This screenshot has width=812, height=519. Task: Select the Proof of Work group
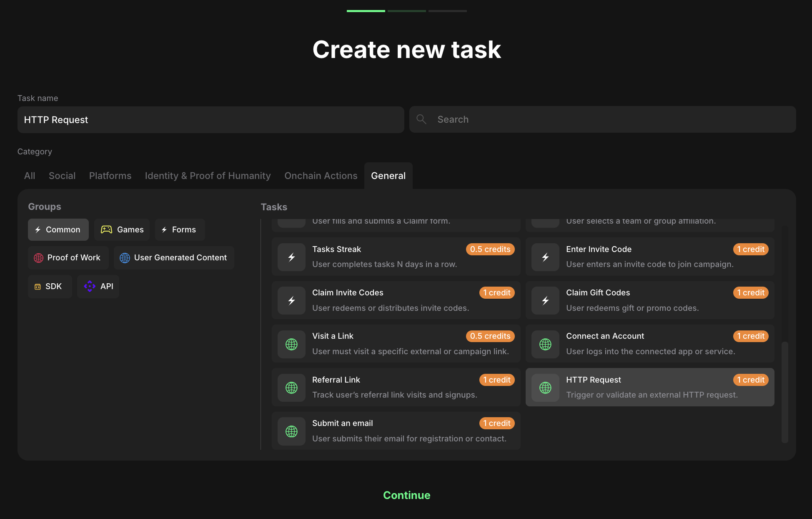(x=68, y=257)
